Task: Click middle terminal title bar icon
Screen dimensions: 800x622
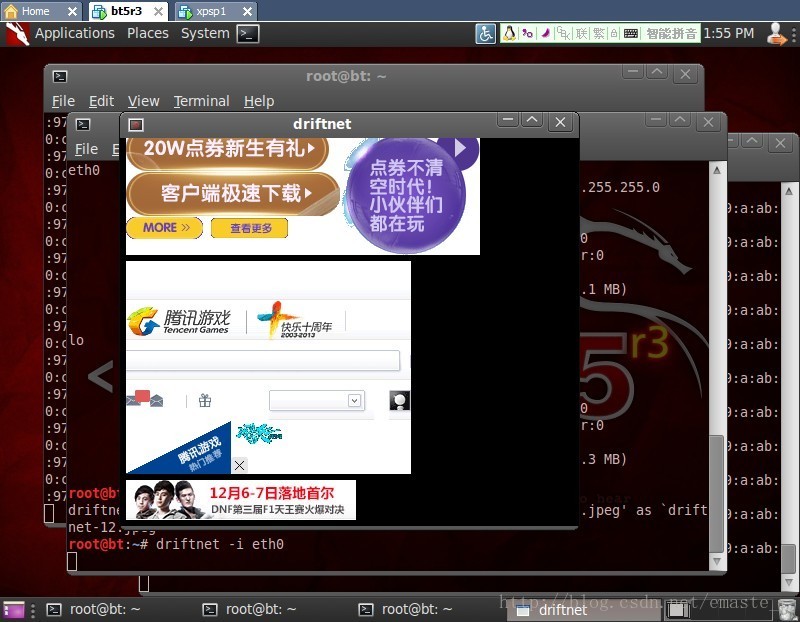Action: [x=83, y=124]
